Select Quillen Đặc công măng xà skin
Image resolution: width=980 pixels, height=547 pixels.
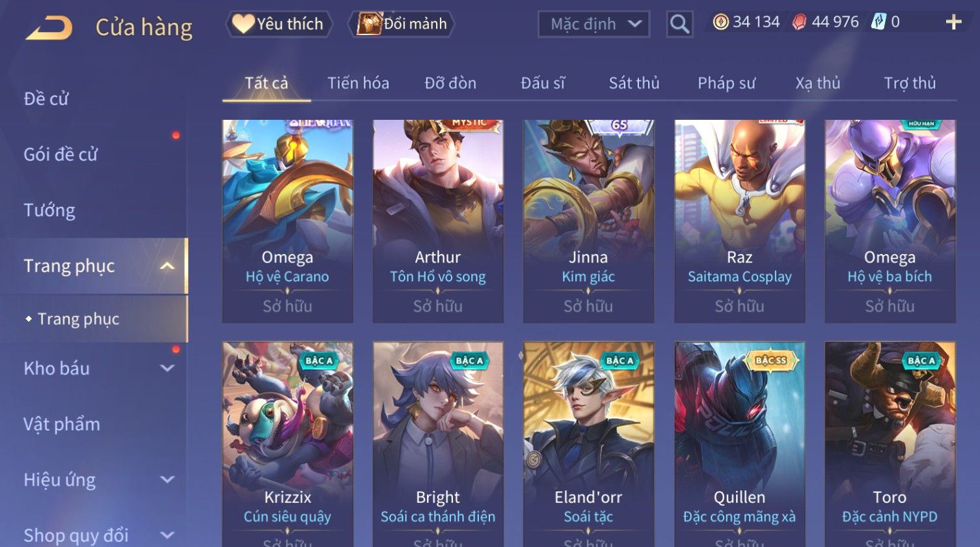tap(739, 444)
